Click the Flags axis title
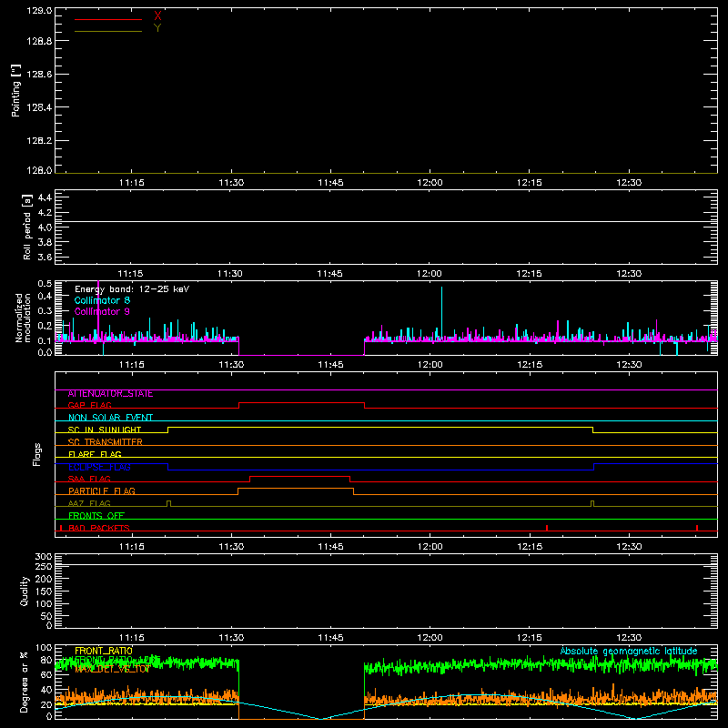Viewport: 728px width, 728px height. coord(36,454)
